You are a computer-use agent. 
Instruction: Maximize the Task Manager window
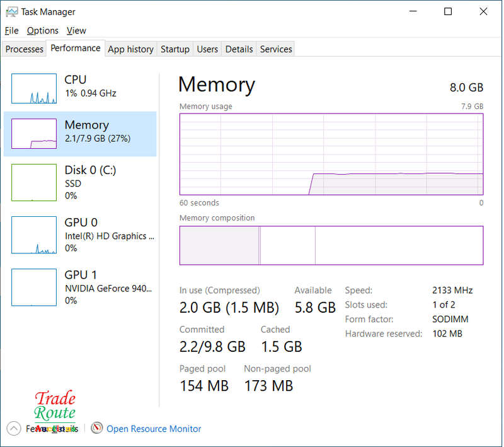point(448,11)
